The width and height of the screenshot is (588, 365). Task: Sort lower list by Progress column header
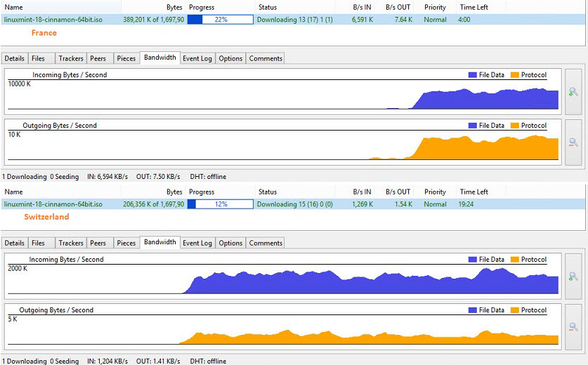click(x=221, y=192)
